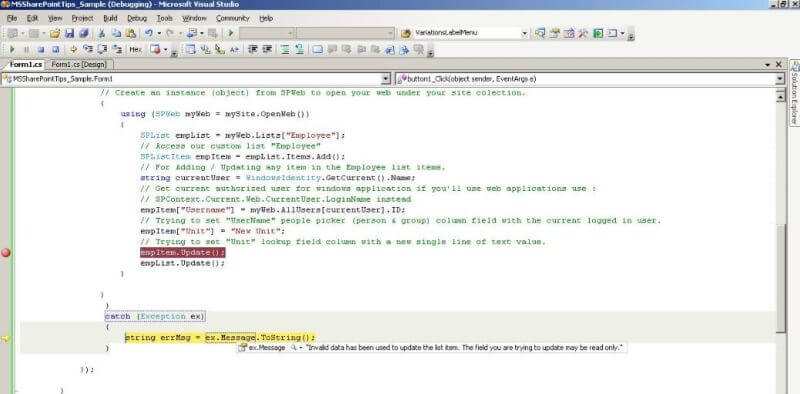Open the active files list dropdown arrow
This screenshot has width=800, height=394.
coord(768,65)
